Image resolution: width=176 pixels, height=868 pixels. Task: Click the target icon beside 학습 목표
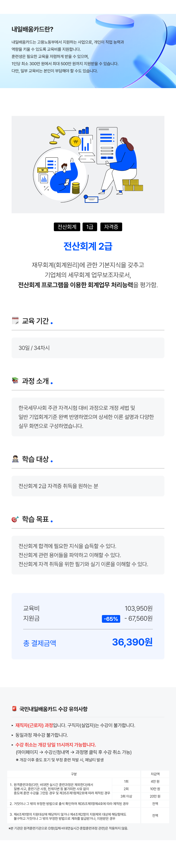pos(15,519)
